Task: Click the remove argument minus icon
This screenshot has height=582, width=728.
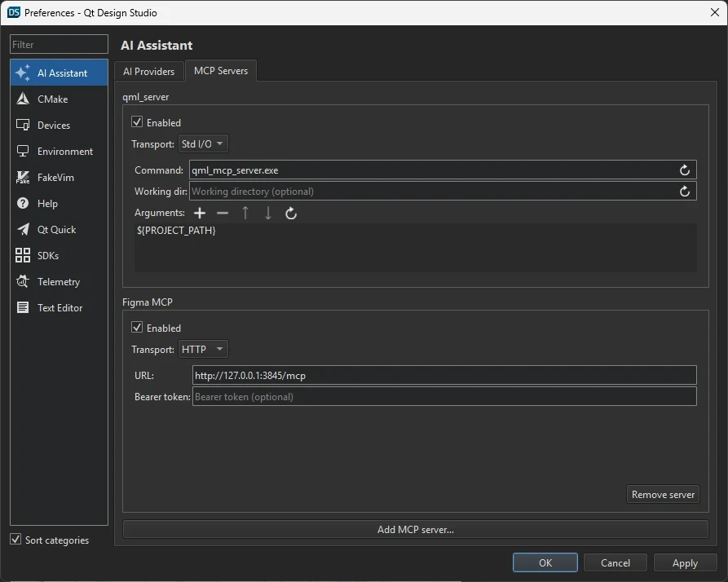Action: (x=222, y=213)
